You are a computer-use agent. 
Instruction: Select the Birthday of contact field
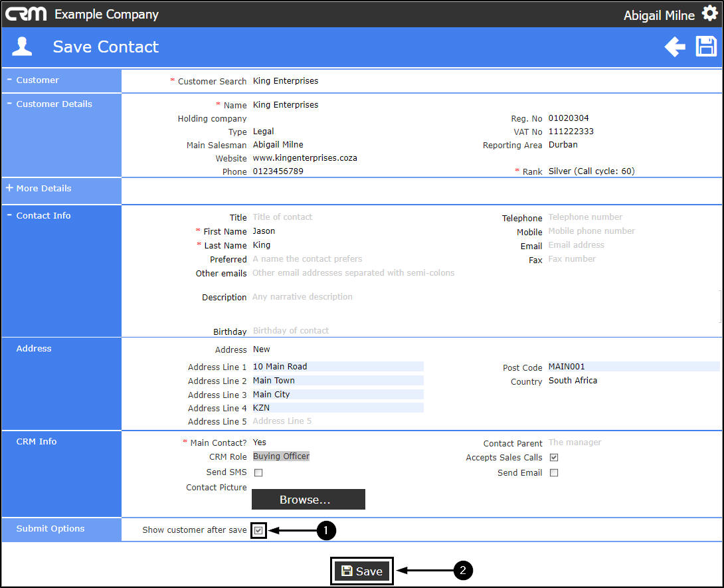[x=291, y=331]
